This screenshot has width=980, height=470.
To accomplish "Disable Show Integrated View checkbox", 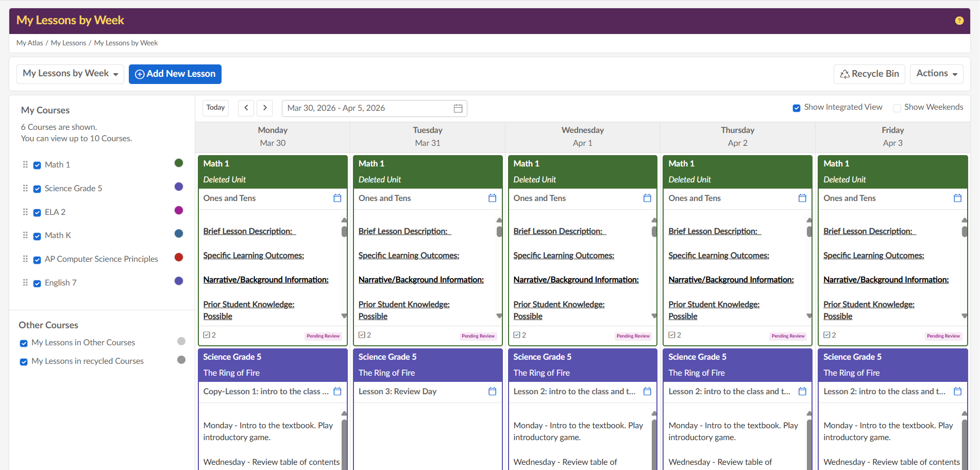I will [797, 108].
